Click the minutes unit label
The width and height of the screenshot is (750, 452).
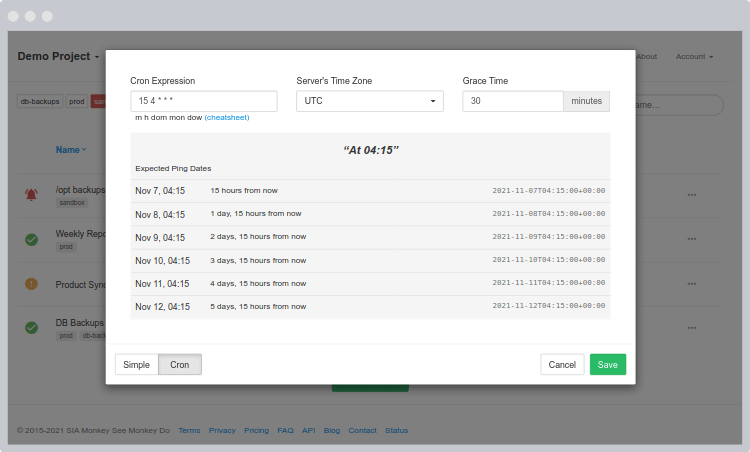pos(586,101)
